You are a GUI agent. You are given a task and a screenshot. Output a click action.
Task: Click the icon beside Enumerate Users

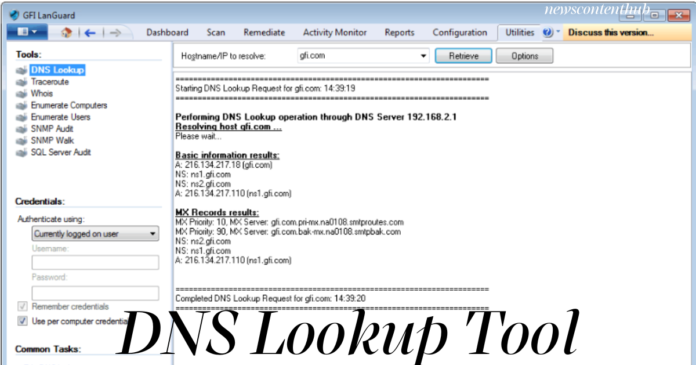21,117
